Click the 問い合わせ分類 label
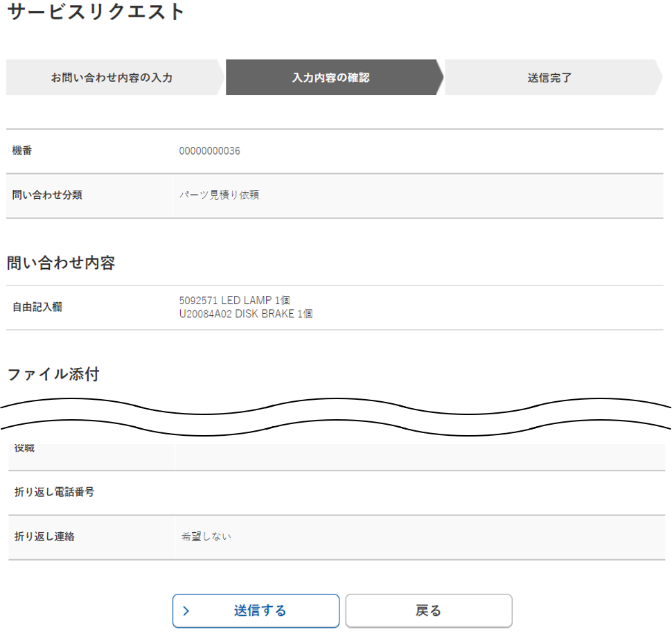672x634 pixels. coord(47,195)
